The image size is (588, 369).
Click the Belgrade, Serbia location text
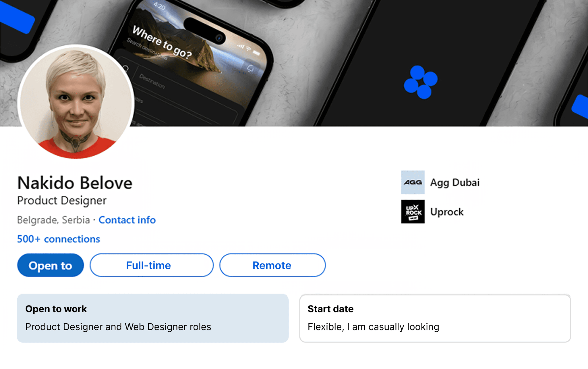tap(53, 220)
